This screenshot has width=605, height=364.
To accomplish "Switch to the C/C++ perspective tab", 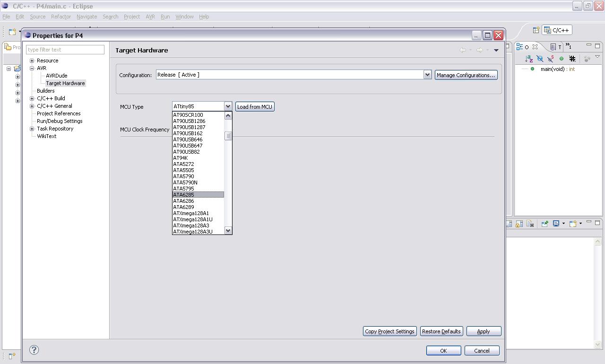I will tap(556, 30).
